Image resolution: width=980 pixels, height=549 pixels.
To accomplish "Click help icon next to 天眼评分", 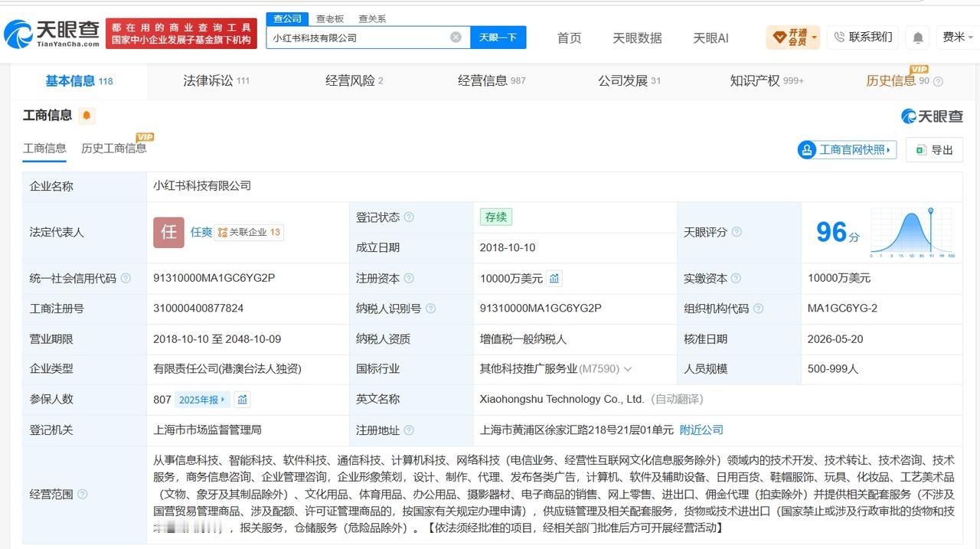I will pyautogui.click(x=737, y=232).
